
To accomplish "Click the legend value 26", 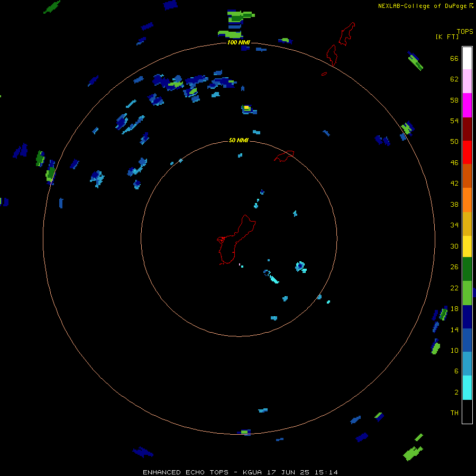I will click(454, 267).
